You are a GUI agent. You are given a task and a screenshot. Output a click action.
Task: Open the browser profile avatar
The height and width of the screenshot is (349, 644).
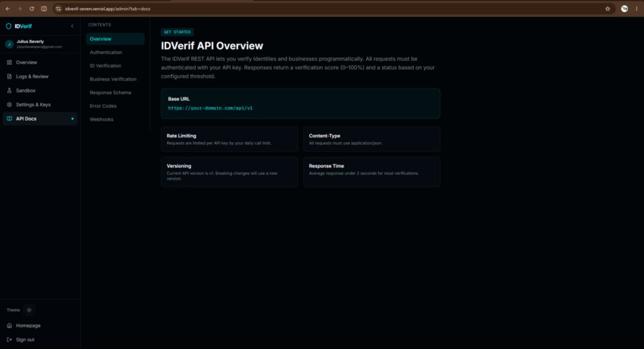click(624, 9)
